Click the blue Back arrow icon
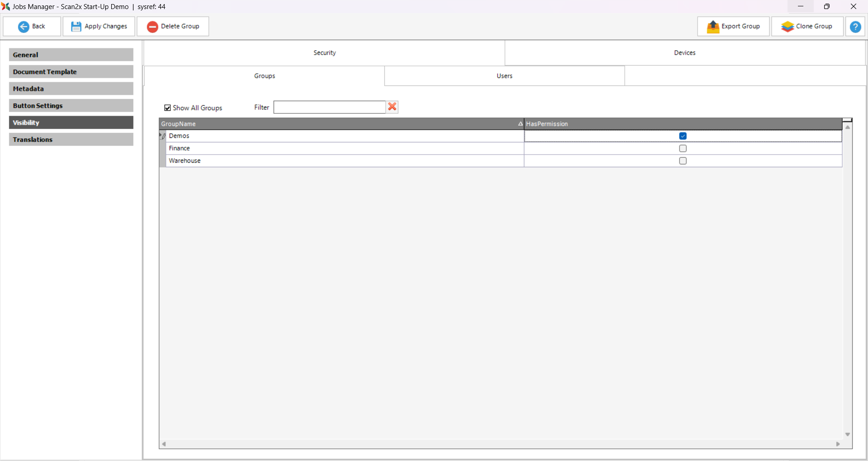Image resolution: width=868 pixels, height=461 pixels. click(x=24, y=27)
